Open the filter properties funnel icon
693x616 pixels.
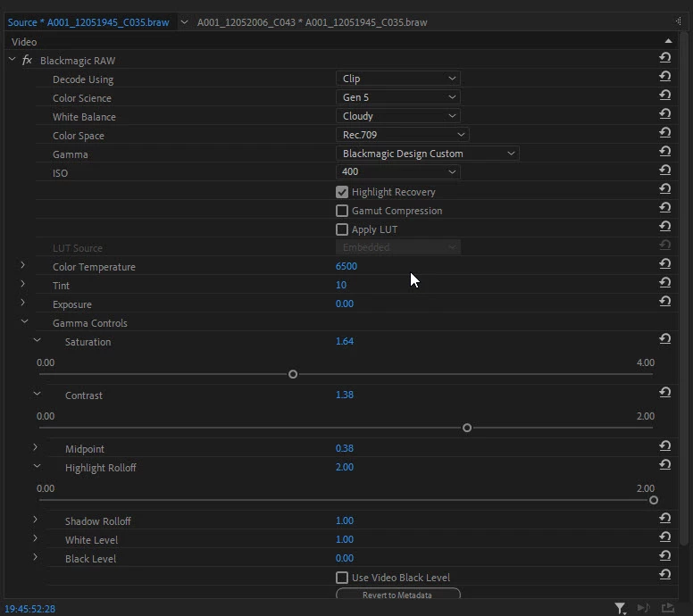click(x=620, y=609)
